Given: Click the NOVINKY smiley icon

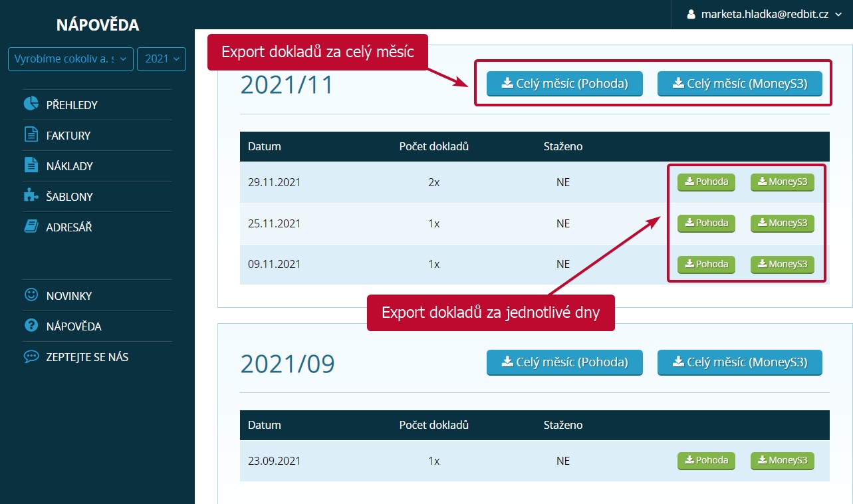Looking at the screenshot, I should 31,295.
